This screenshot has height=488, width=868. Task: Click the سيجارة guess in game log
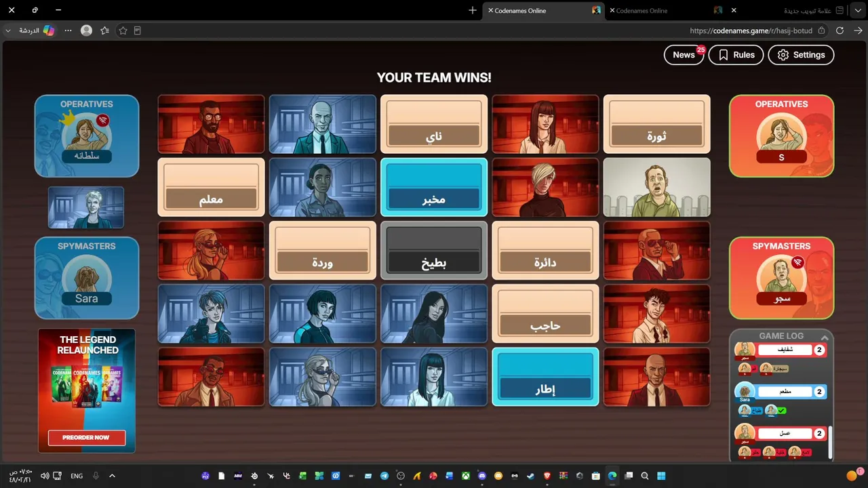tap(780, 369)
